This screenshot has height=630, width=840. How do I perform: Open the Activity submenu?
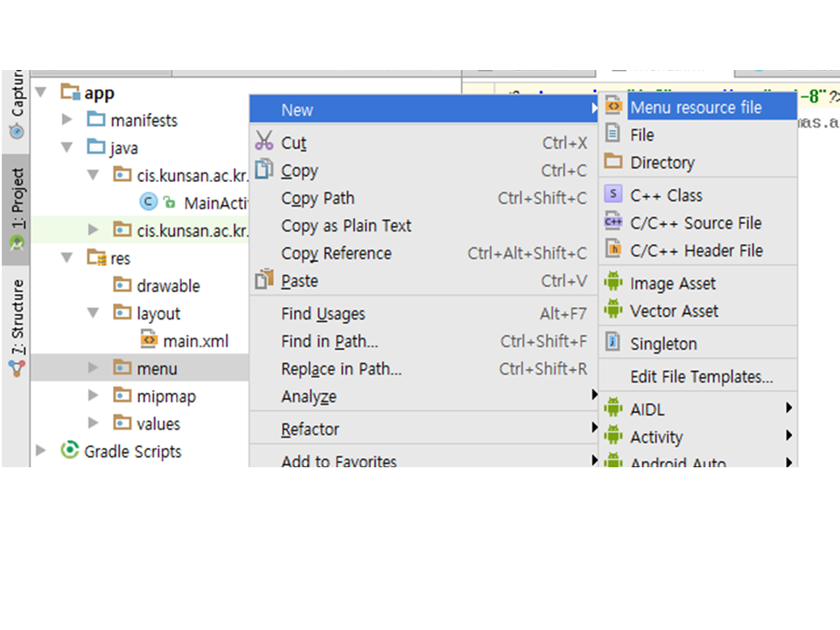656,437
